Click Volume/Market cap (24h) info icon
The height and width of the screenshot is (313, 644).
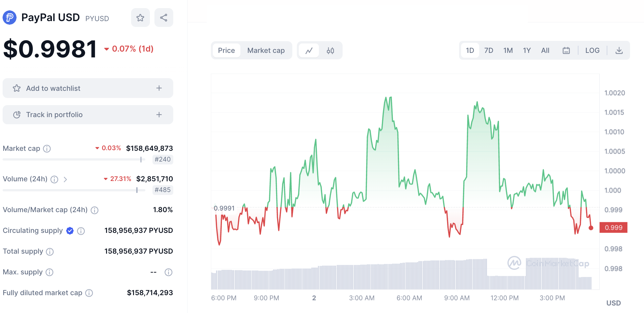coord(94,210)
